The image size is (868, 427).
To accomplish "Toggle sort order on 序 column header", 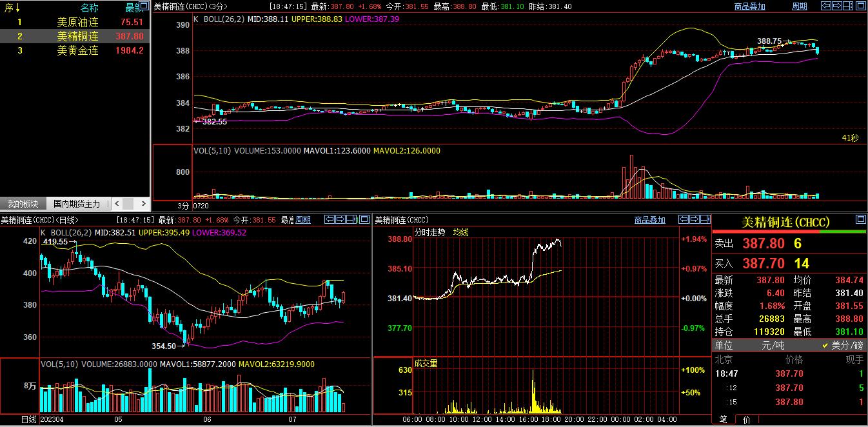I will pos(12,8).
